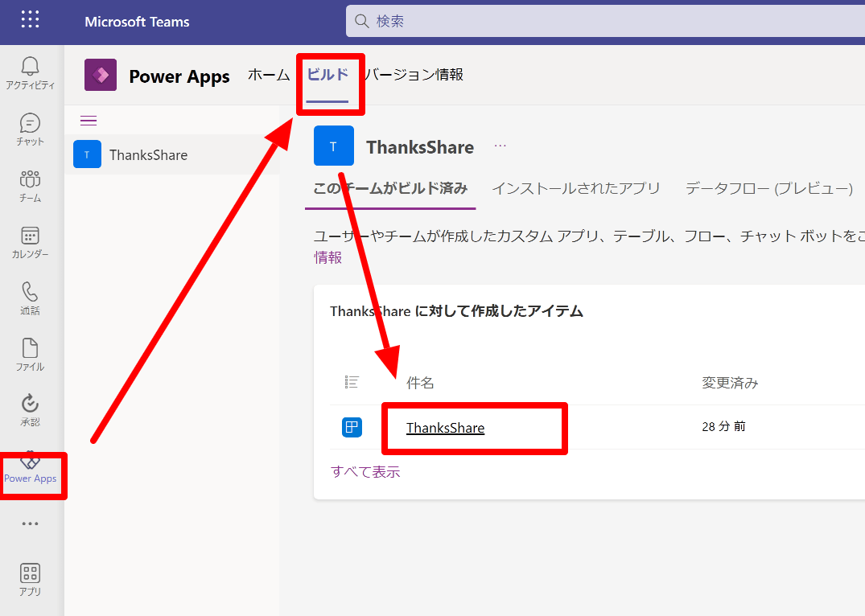Open the Apps (アプリ) store icon
865x616 pixels.
point(31,580)
